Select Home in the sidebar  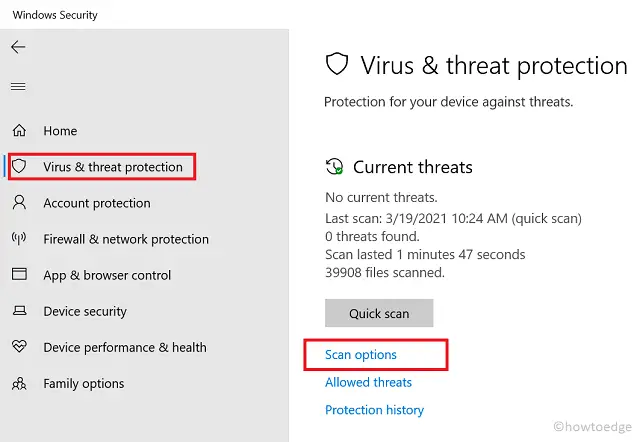(60, 131)
